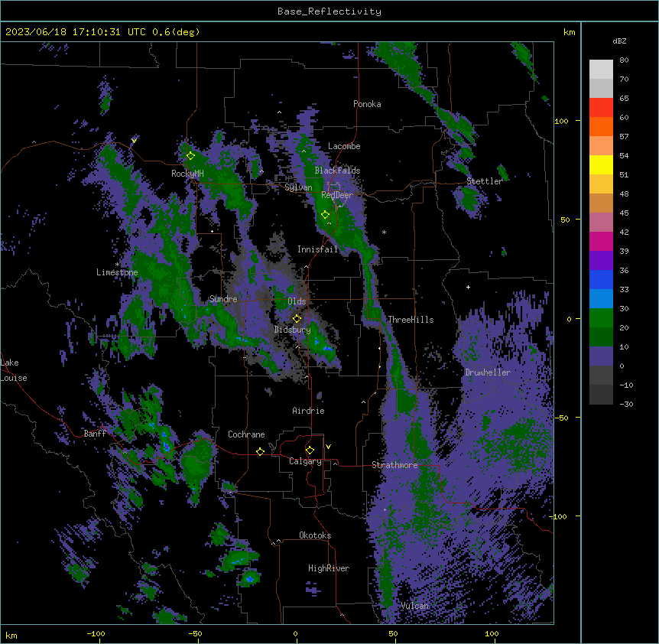Click the dBZ legend heading

coord(619,41)
